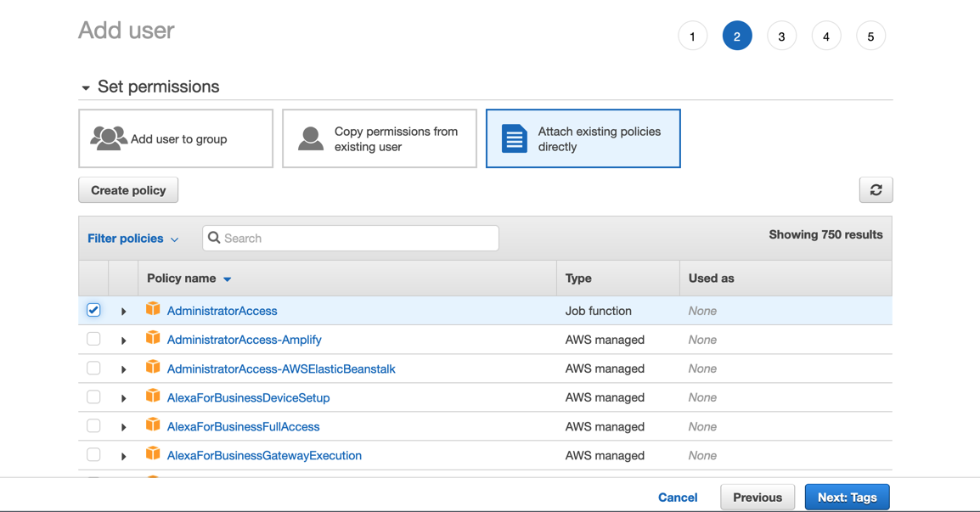Open the AlexaForBusinessDeviceSetup policy link

click(x=248, y=397)
